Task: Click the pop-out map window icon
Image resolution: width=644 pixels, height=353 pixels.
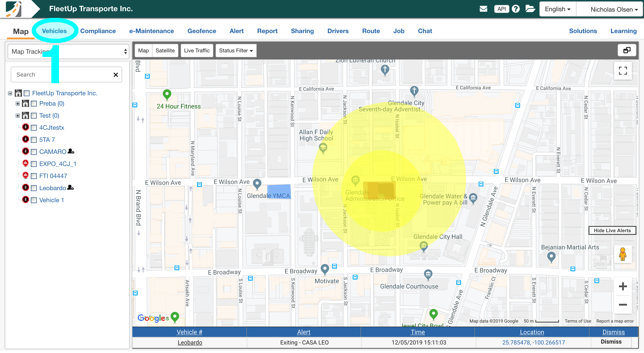Action: [x=627, y=50]
